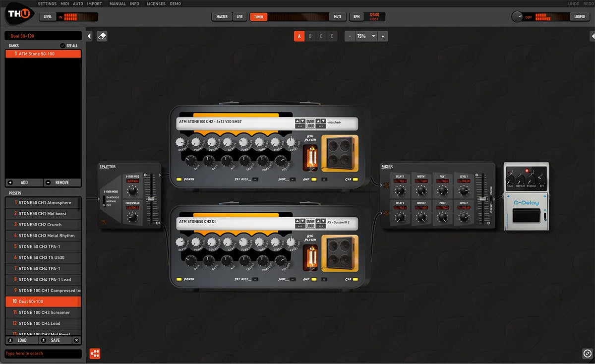
Task: Click the orange share icon at bottom left
Action: (95, 354)
